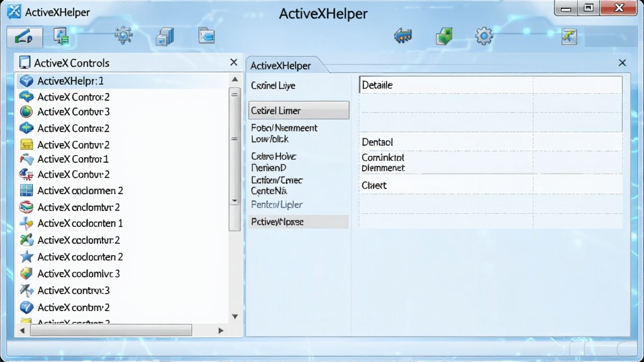Select the ActiveX Contro:2 list row

[x=122, y=97]
